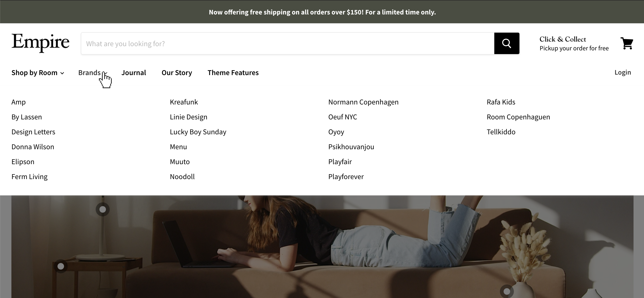Select the hotspot dot near the side table
The image size is (644, 298).
61,266
